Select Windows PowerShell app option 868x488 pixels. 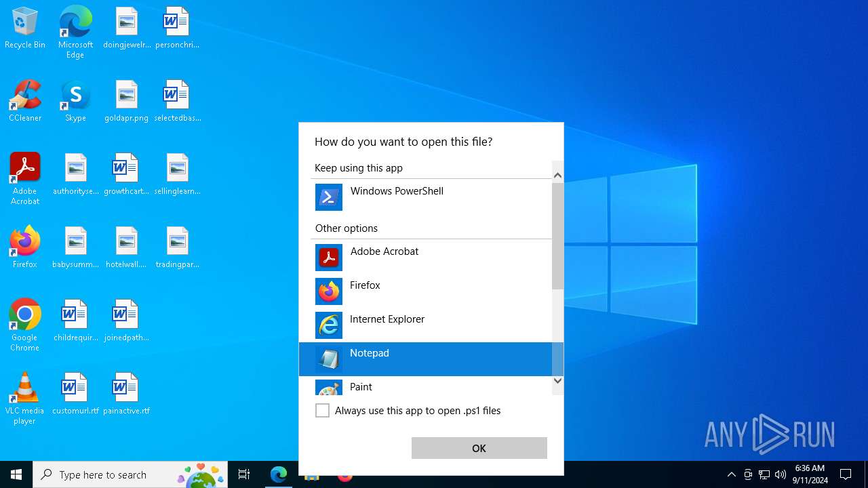click(x=425, y=197)
